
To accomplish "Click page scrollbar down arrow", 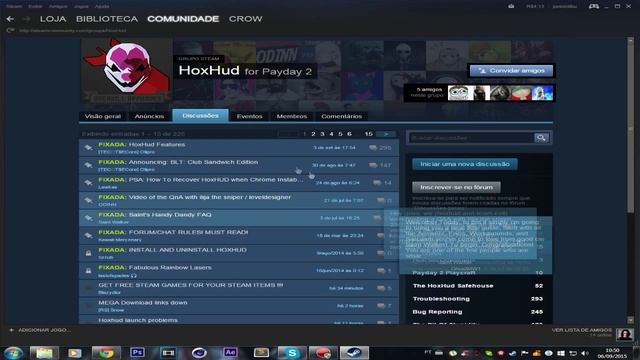I will click(x=631, y=320).
